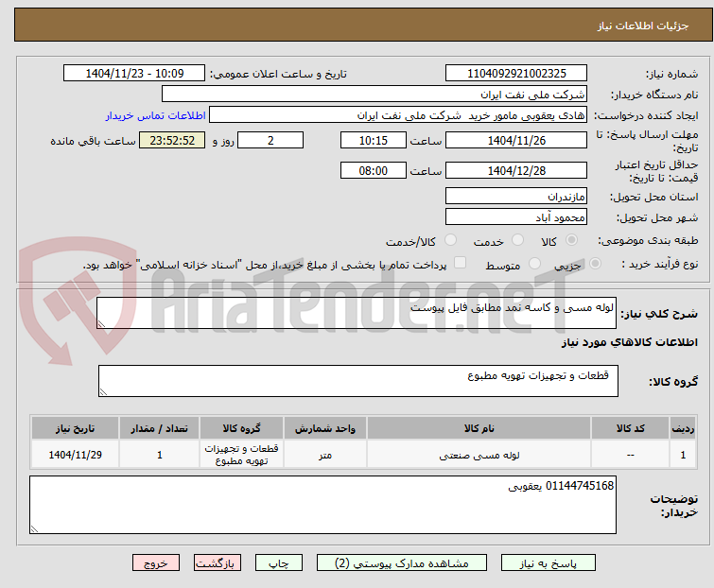
Task: Click the creator field هادی یعقوبی
Action: tap(398, 115)
